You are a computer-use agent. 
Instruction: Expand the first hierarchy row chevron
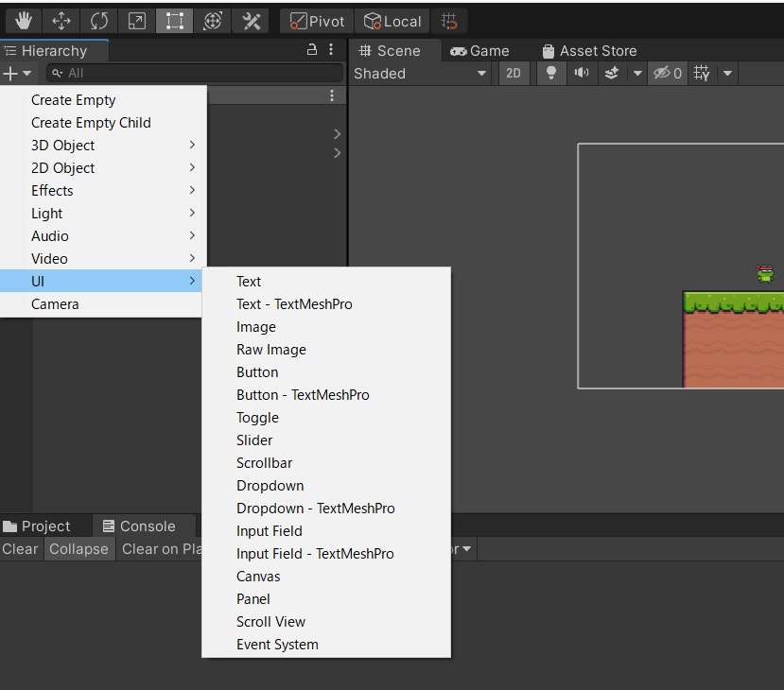337,134
